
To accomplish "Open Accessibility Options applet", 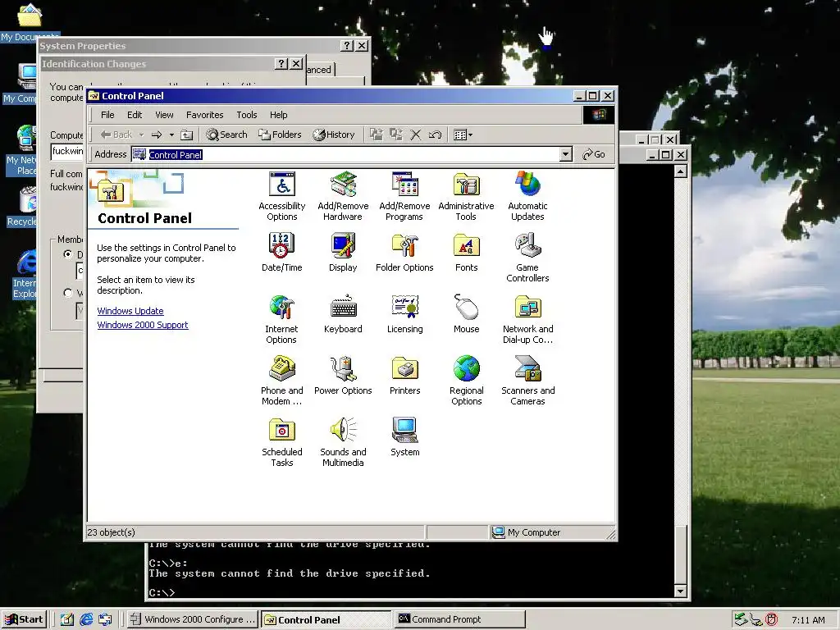I will [282, 196].
